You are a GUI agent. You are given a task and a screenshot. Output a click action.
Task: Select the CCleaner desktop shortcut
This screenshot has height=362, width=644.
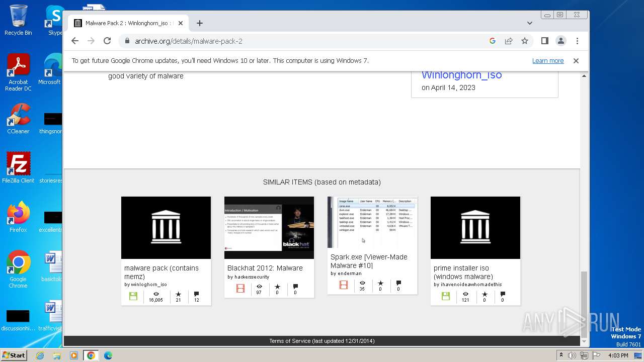coord(18,119)
